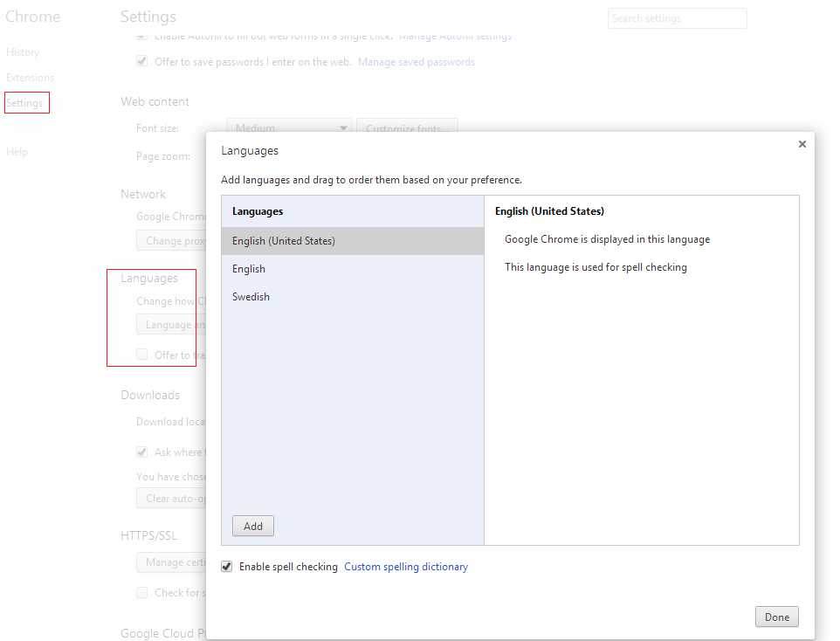Open the Font size dropdown

point(288,128)
